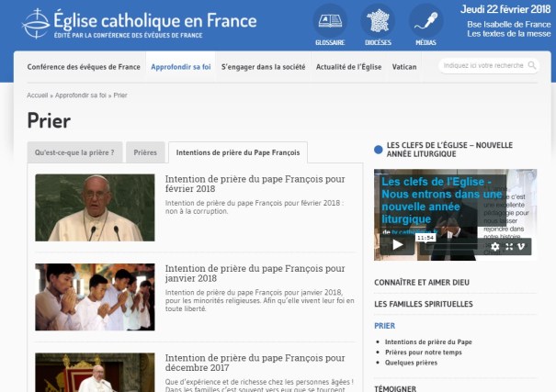Screen dimensions: 556x392
Task: Click the Les clefs de l'Église sidebar heading
Action: [449, 150]
